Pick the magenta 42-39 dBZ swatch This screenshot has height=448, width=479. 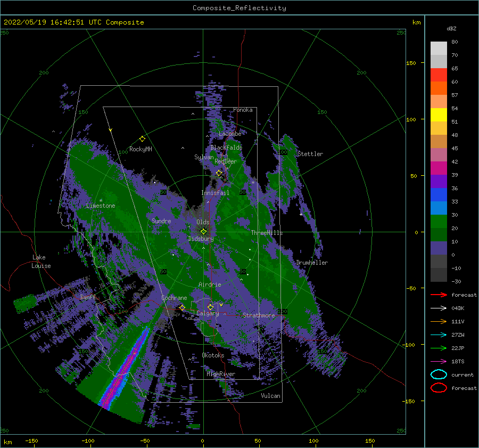point(439,168)
